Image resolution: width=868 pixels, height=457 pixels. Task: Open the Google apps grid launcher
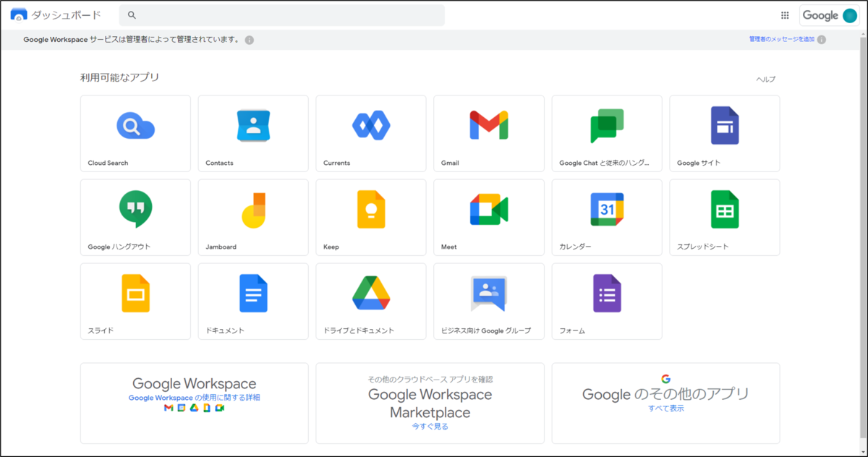click(785, 15)
